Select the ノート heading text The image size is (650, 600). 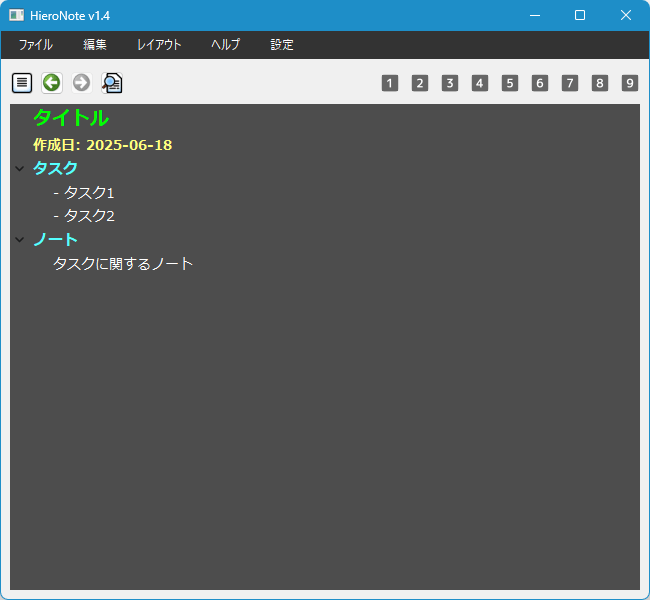pyautogui.click(x=55, y=240)
